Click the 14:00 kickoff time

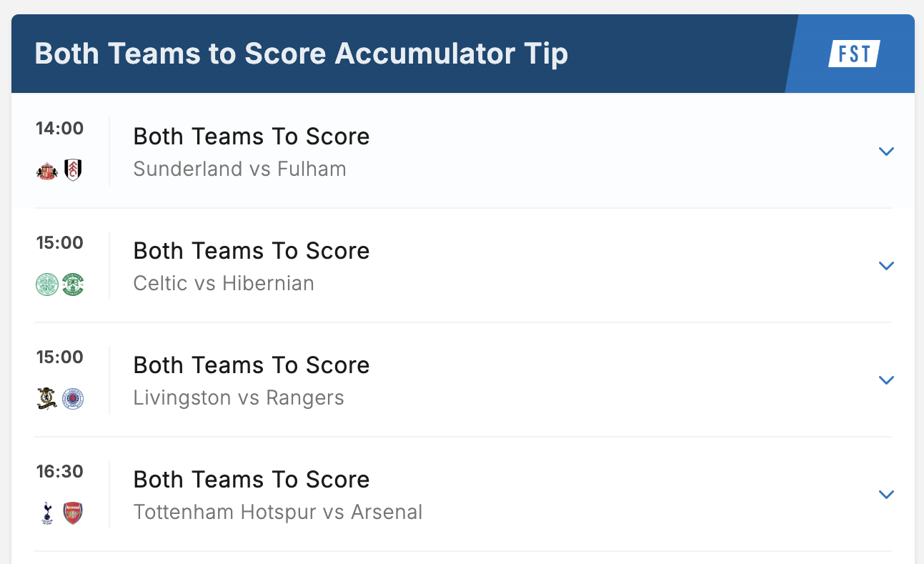coord(60,129)
